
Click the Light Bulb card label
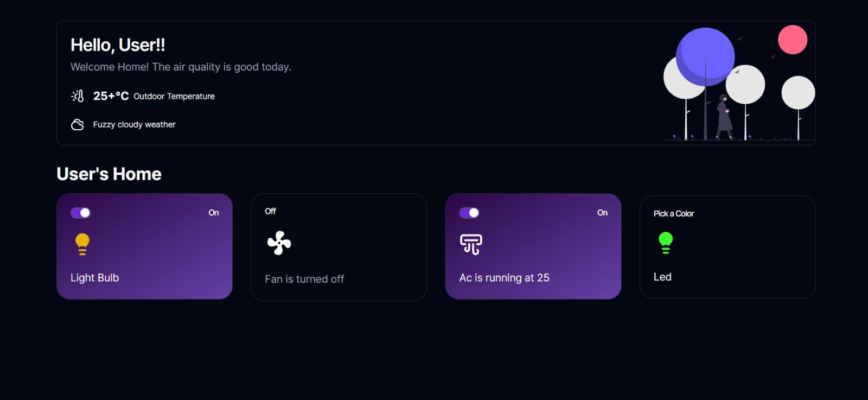[94, 277]
